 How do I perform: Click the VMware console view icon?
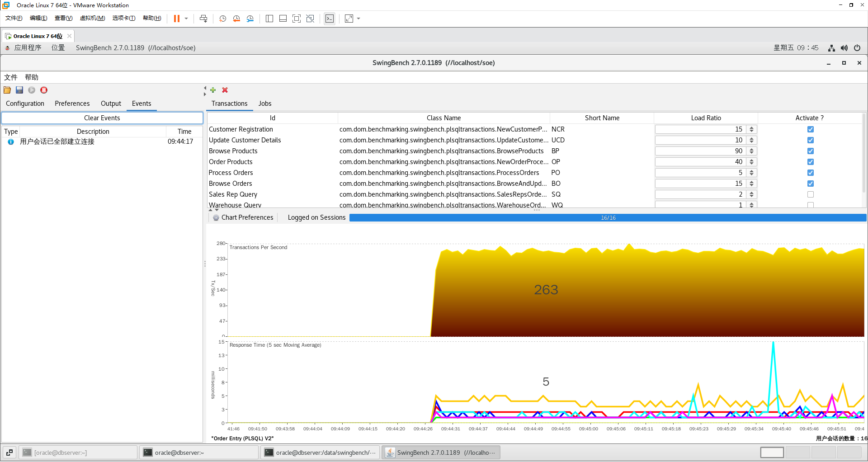coord(330,19)
